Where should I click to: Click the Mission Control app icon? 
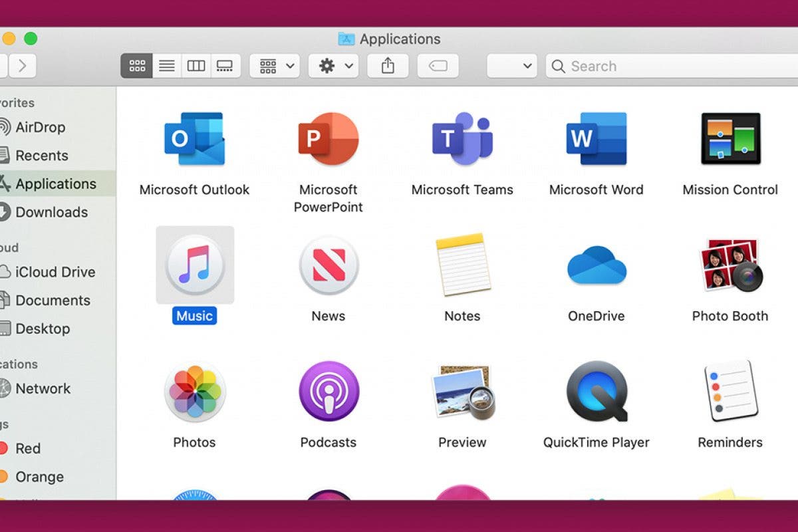[x=730, y=139]
